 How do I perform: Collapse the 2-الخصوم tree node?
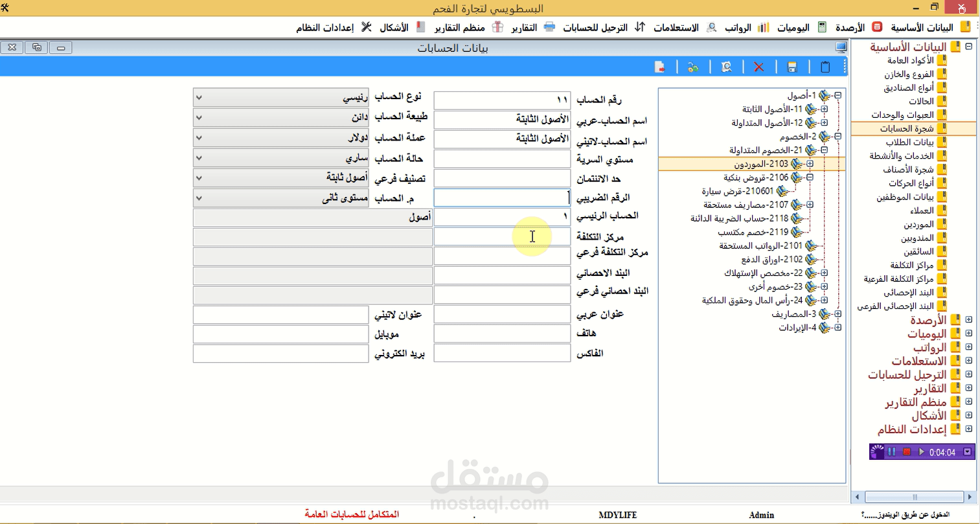(x=838, y=136)
